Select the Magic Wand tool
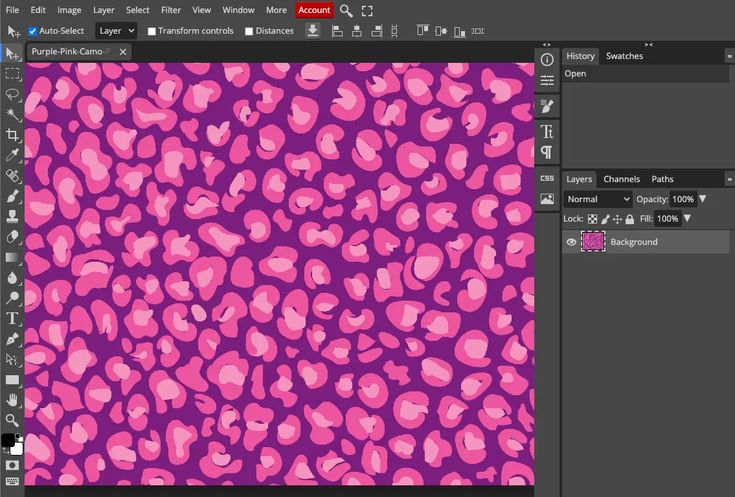This screenshot has width=735, height=497. click(x=12, y=114)
